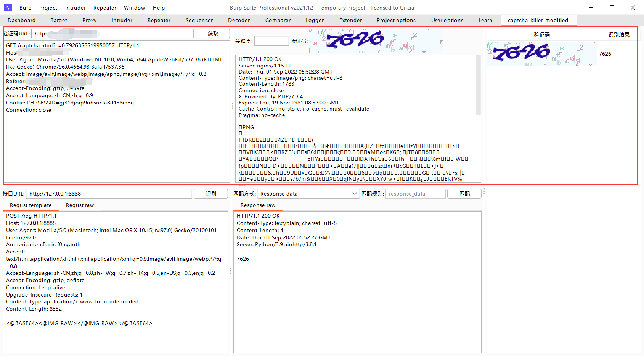Image resolution: width=644 pixels, height=356 pixels.
Task: Open the Repeater menu in menu bar
Action: 105,8
